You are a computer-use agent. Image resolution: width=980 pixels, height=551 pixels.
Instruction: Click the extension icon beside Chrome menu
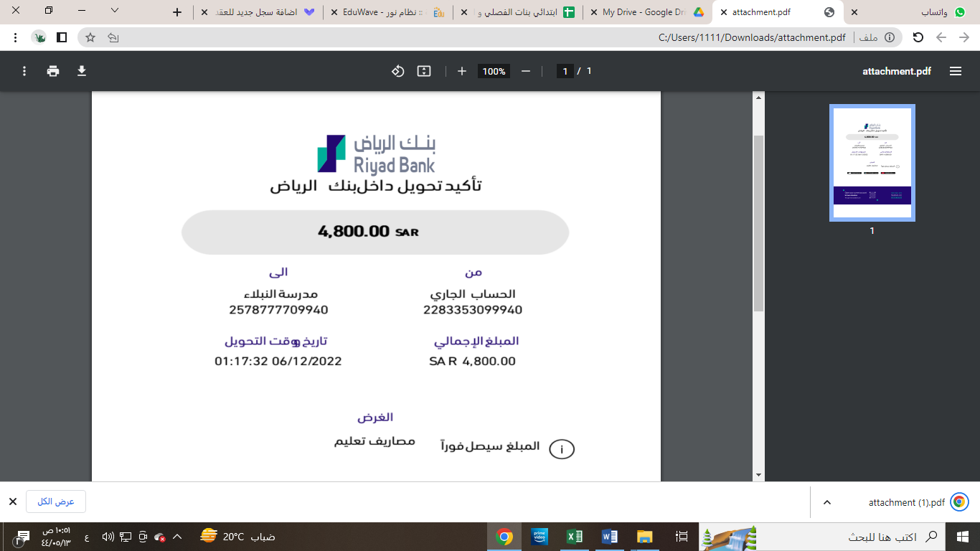click(x=41, y=37)
